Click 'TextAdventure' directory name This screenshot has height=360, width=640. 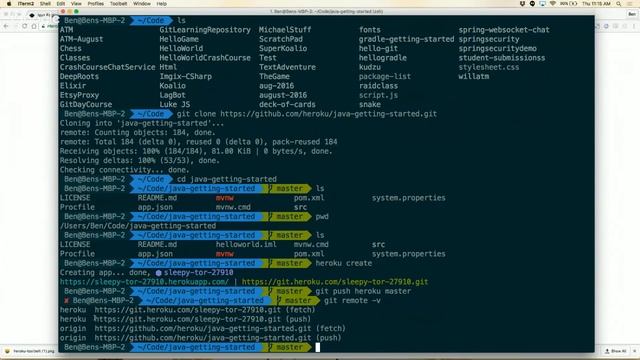[x=287, y=67]
